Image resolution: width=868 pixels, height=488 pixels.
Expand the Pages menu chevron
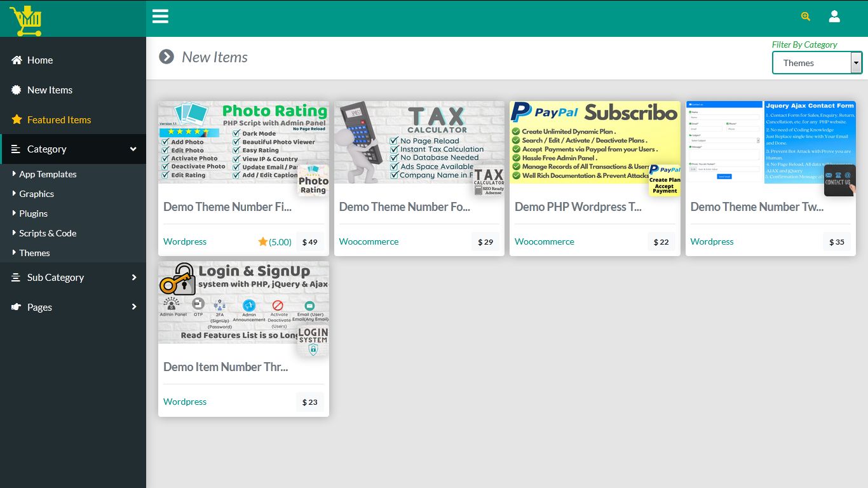(134, 307)
